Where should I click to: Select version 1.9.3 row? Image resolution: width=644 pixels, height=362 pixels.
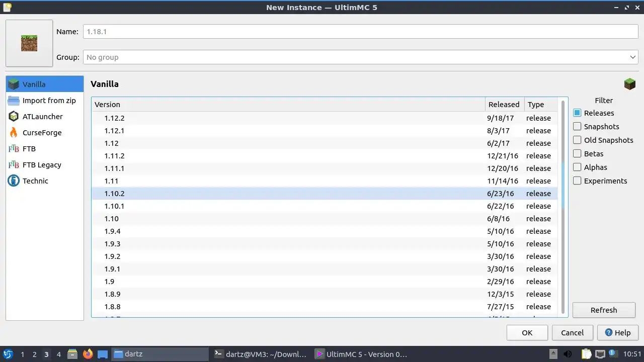pos(325,244)
